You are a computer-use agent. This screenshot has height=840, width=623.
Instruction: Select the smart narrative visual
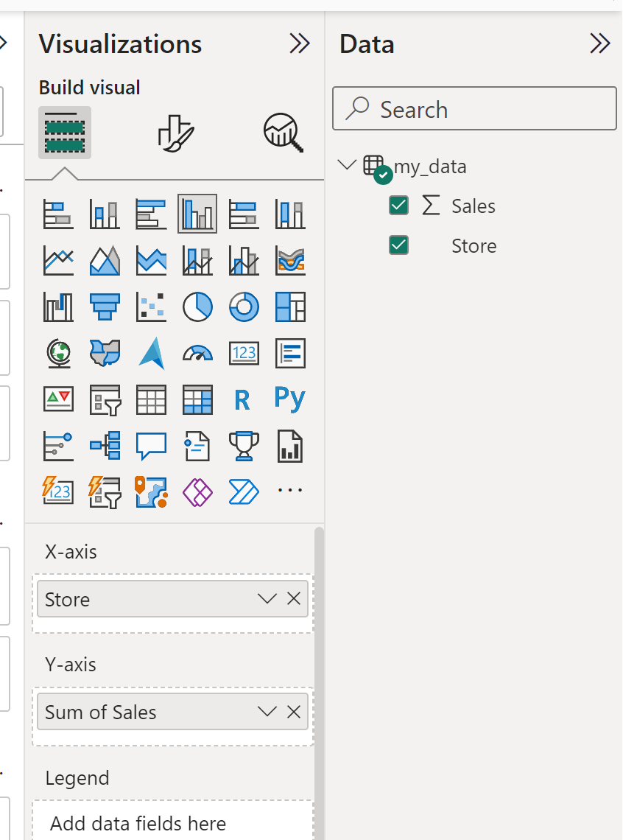(197, 447)
